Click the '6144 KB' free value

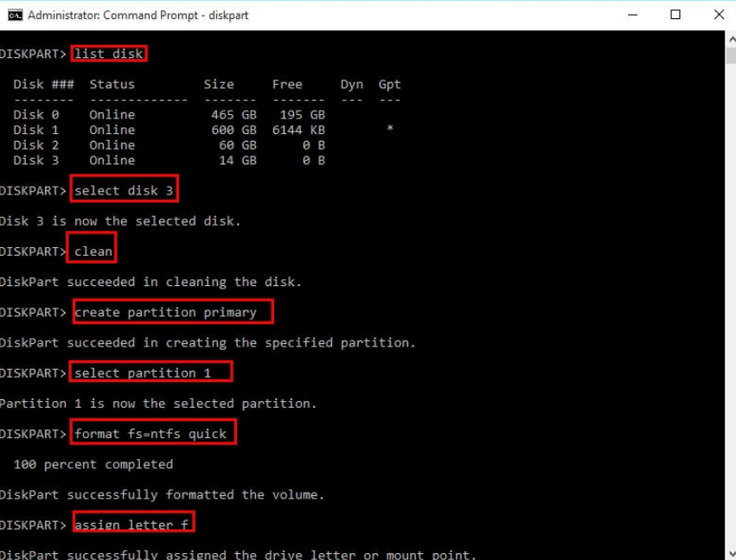(x=298, y=130)
